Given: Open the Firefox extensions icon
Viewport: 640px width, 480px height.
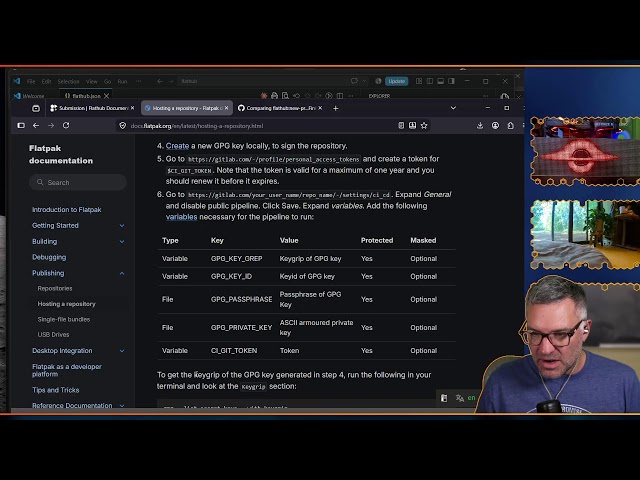Looking at the screenshot, I should [x=510, y=125].
